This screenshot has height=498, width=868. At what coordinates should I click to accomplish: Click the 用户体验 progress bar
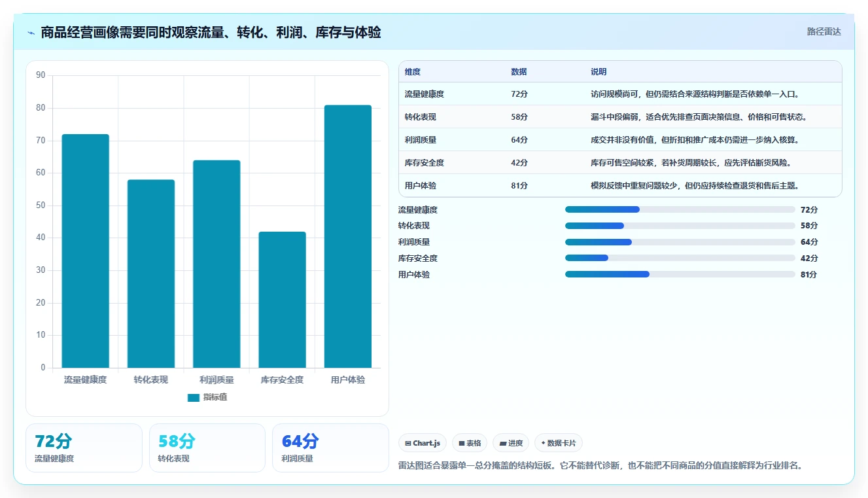680,275
